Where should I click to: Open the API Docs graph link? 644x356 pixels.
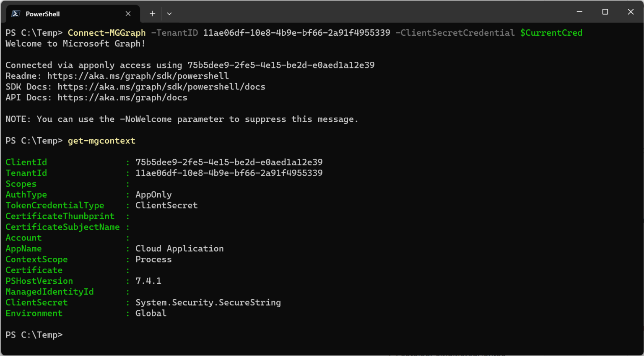(x=122, y=98)
